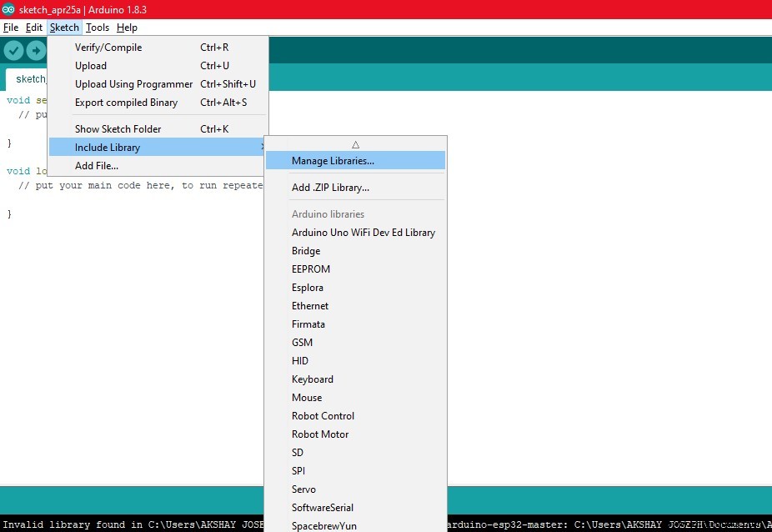Open the Tools menu
This screenshot has height=532, width=772.
pos(98,27)
